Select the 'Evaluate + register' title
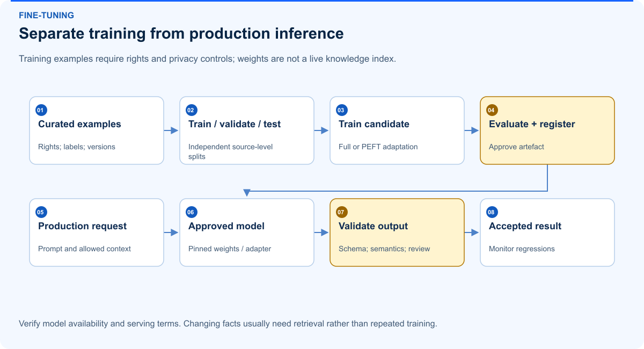The image size is (644, 349). [x=532, y=124]
